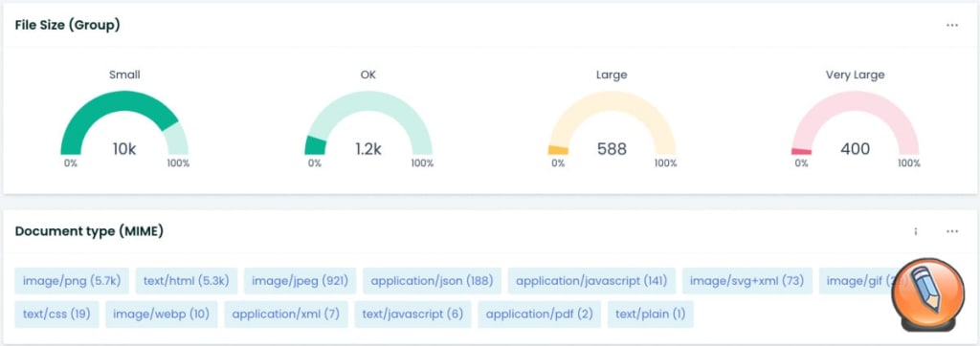This screenshot has height=346, width=980.
Task: Click the 588 value in Large gauge
Action: (x=612, y=149)
